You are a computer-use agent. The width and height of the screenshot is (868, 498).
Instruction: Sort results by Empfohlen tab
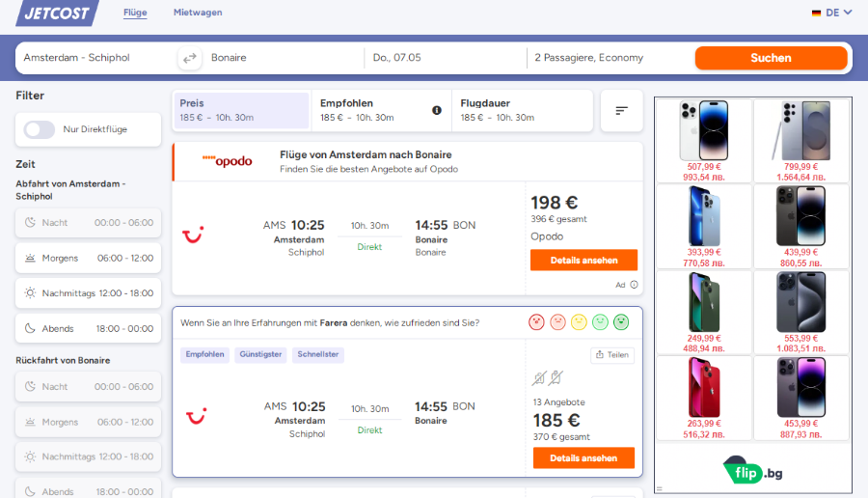click(x=381, y=111)
